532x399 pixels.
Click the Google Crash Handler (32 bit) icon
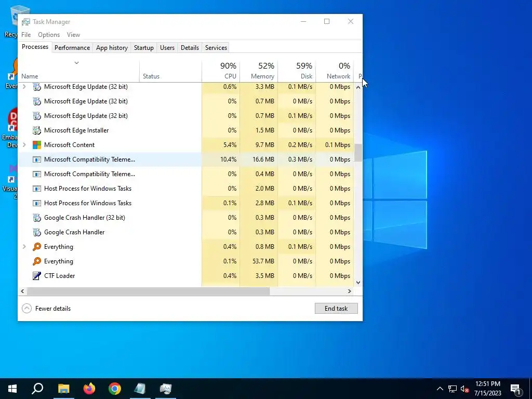[37, 218]
